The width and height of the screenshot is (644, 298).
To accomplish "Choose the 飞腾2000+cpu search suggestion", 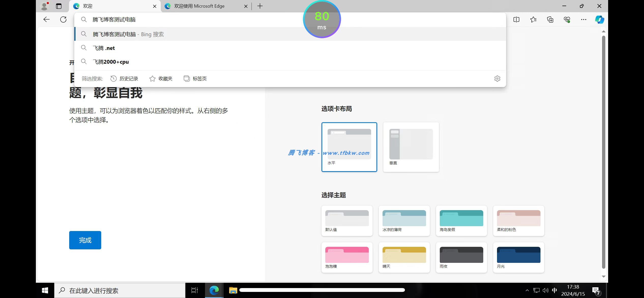I will pos(111,62).
